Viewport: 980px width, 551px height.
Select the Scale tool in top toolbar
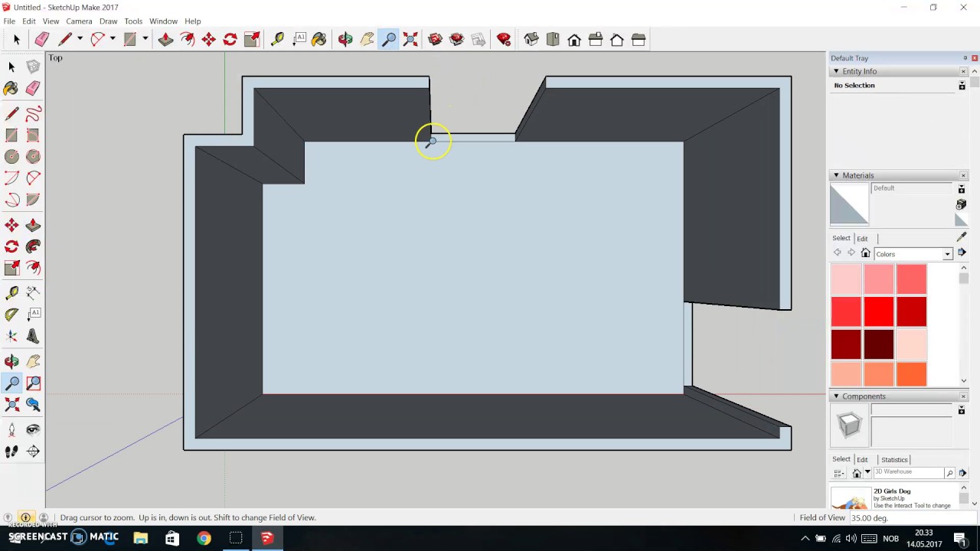[251, 39]
